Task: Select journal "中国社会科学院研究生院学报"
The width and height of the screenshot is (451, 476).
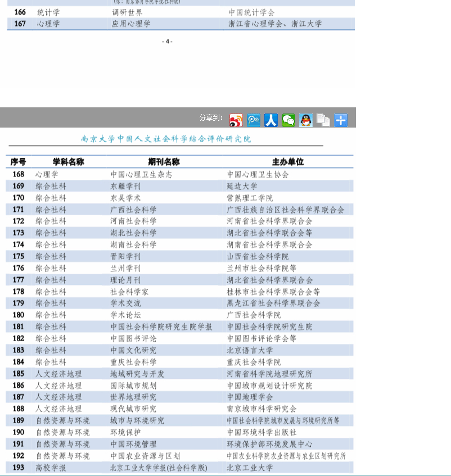Action: (161, 327)
